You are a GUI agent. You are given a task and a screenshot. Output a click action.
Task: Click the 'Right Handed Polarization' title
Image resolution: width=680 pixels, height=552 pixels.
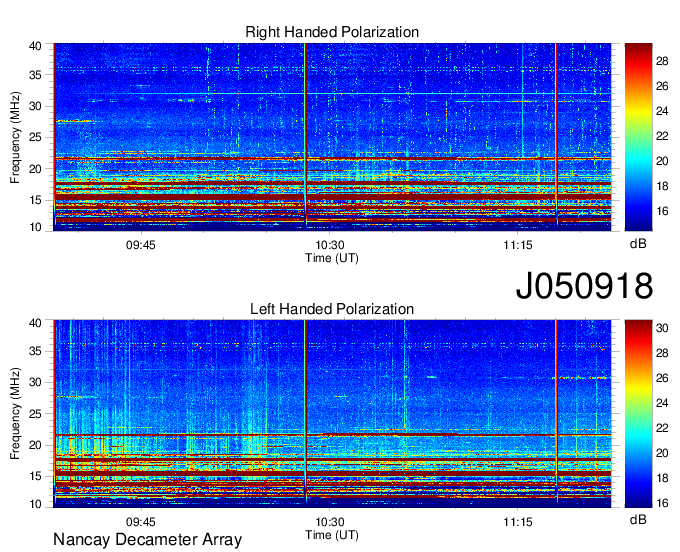click(332, 32)
